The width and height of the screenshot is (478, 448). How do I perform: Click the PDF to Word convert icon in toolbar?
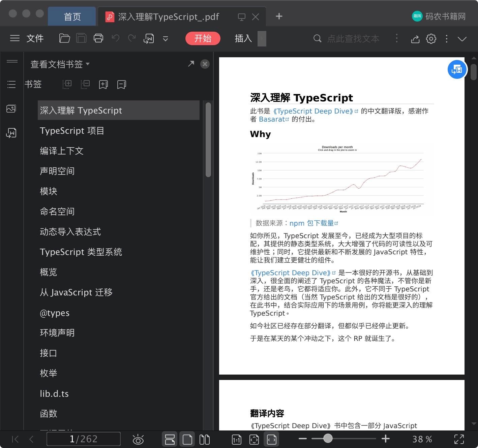tap(149, 39)
